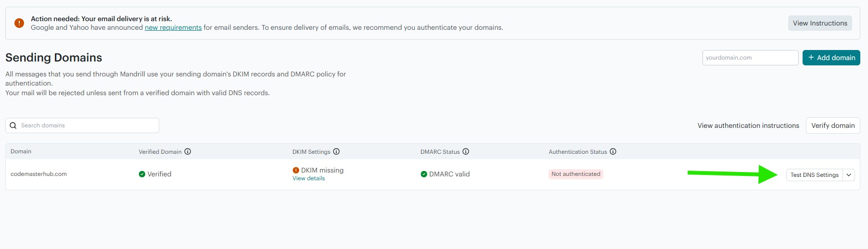Click the DMARC valid checkmark icon
The image size is (868, 249).
[x=424, y=174]
